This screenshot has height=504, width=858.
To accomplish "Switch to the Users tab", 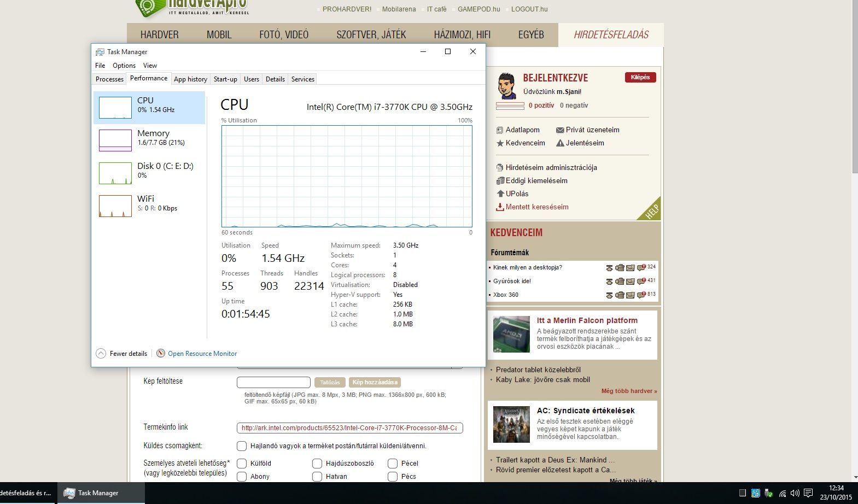I will point(252,79).
